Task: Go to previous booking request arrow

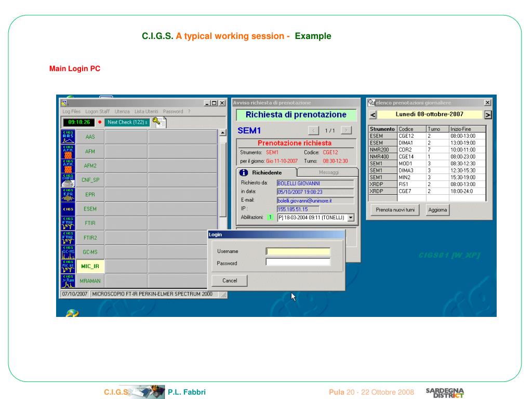Action: [x=313, y=130]
